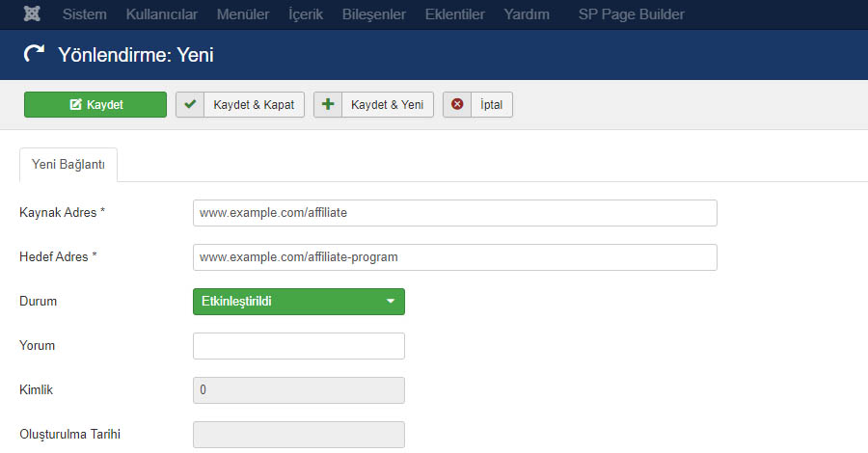The image size is (868, 453).
Task: Click the red X cancel icon
Action: click(457, 104)
